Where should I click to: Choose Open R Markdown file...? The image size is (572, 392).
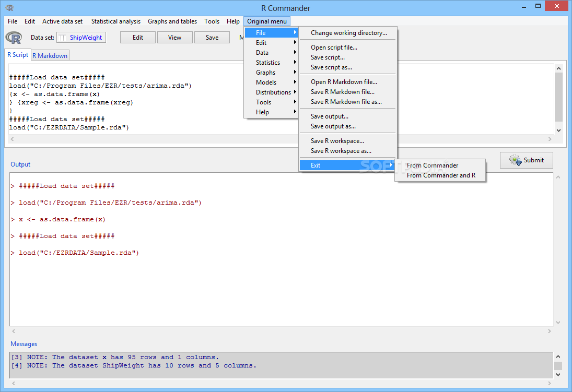pos(348,81)
